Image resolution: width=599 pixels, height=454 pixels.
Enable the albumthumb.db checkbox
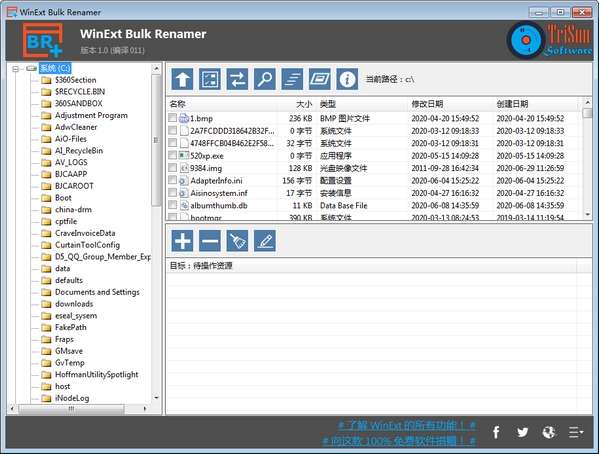tap(172, 205)
